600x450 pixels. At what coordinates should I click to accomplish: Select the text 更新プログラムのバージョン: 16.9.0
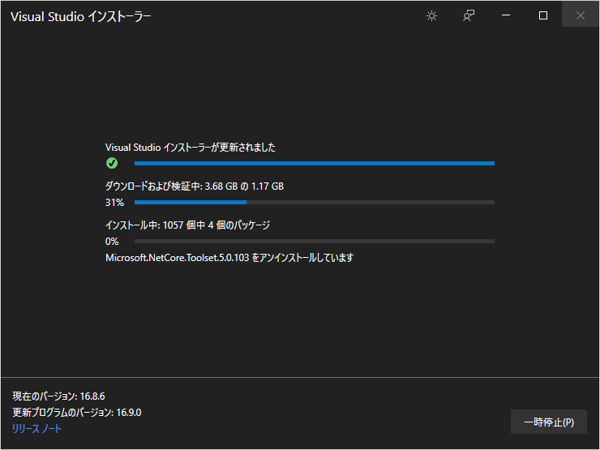(77, 412)
